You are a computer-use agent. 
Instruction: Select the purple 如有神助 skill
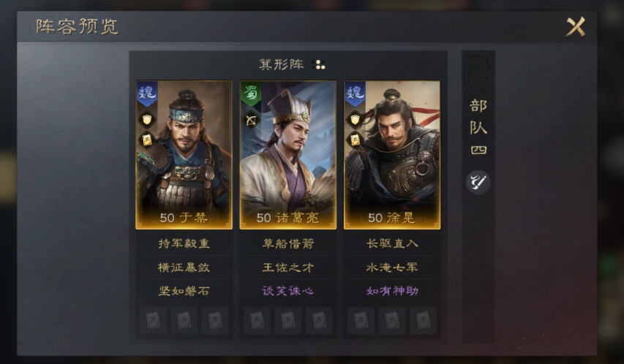tap(392, 291)
